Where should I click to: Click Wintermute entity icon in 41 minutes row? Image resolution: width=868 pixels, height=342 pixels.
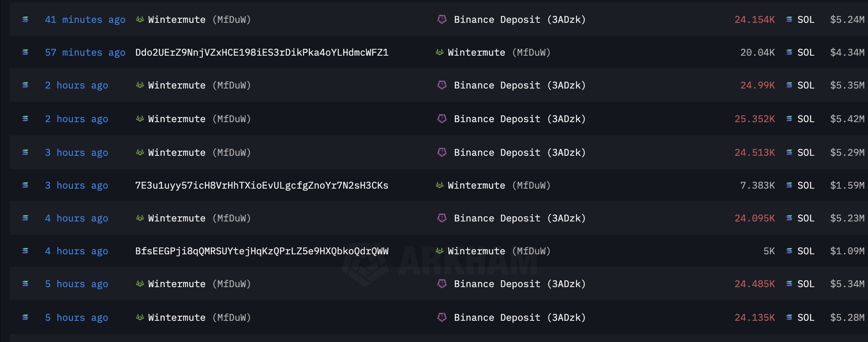click(x=140, y=19)
